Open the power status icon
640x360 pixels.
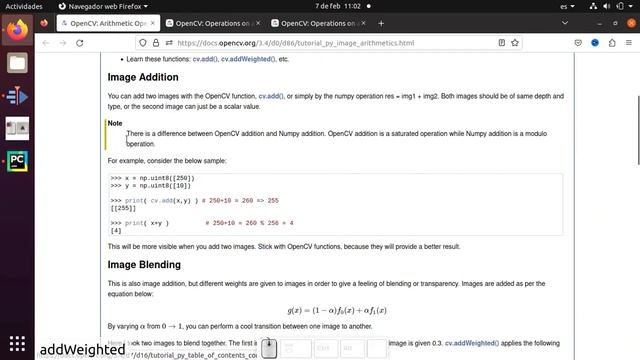620,6
